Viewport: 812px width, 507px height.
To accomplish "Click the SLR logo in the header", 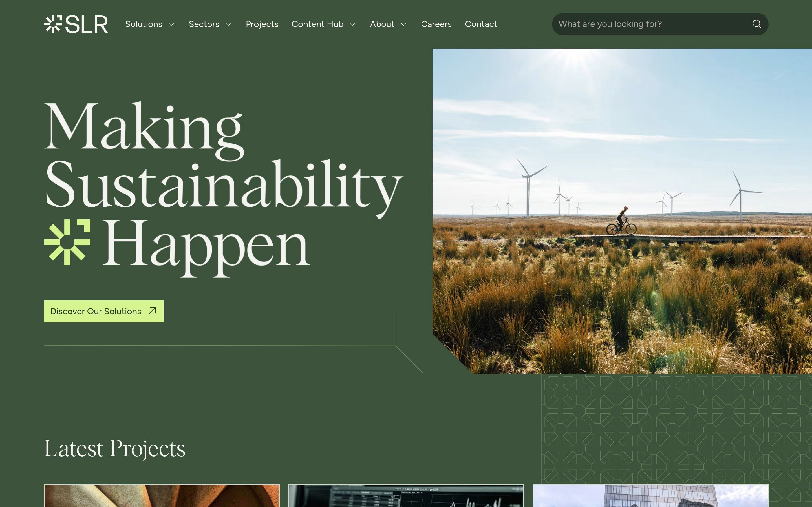I will point(76,24).
